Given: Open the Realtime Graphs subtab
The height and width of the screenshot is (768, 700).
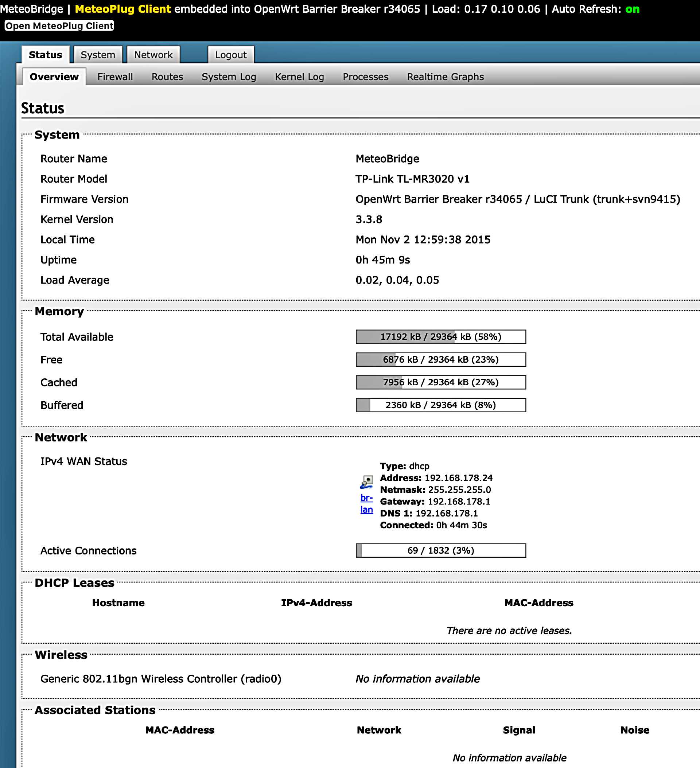Looking at the screenshot, I should click(x=445, y=77).
